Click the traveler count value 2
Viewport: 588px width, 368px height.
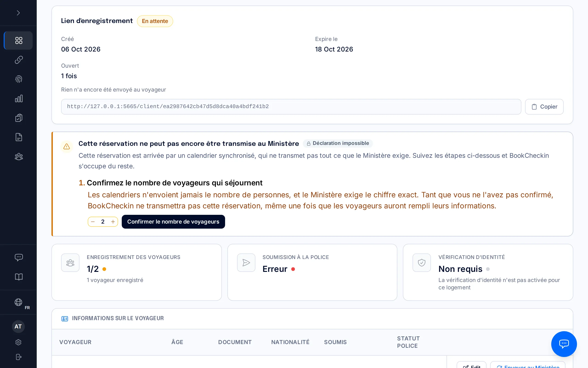pos(103,222)
